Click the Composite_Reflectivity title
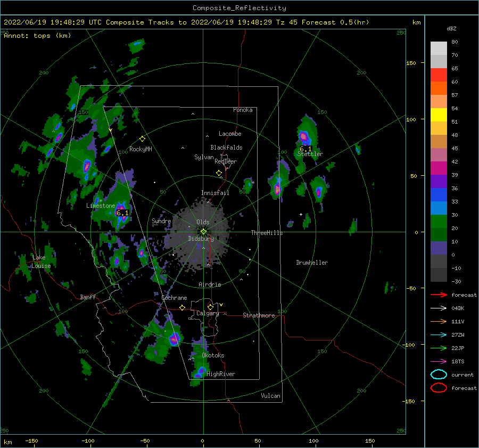 tap(240, 8)
